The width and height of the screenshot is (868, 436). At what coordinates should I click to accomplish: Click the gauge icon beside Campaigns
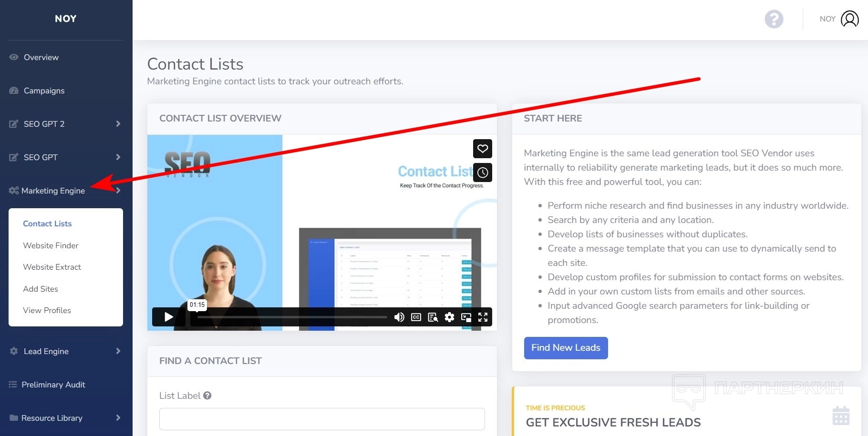[x=14, y=91]
